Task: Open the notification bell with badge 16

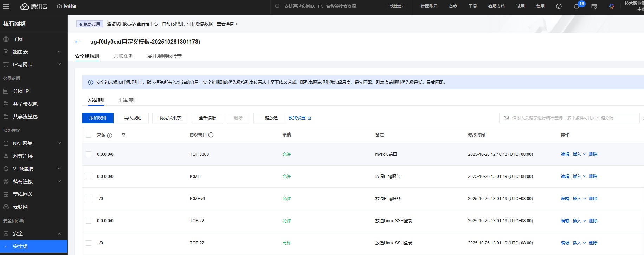Action: pos(577,6)
